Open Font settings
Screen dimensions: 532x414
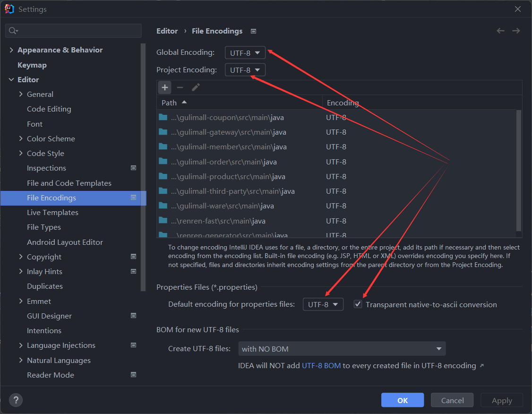coord(34,124)
